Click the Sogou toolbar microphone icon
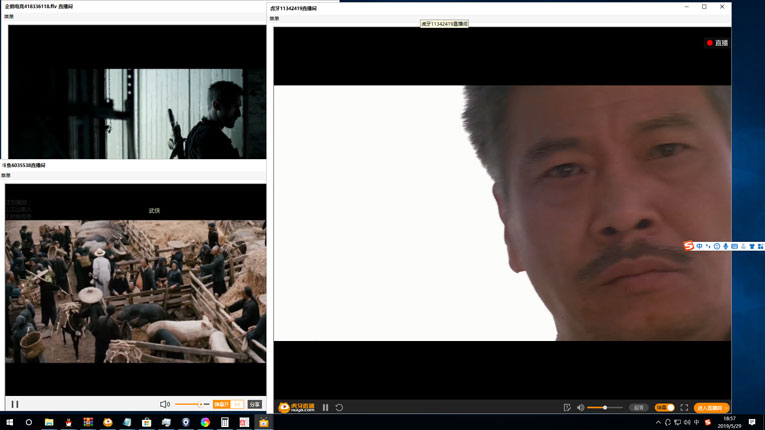The image size is (765, 430). pos(726,246)
